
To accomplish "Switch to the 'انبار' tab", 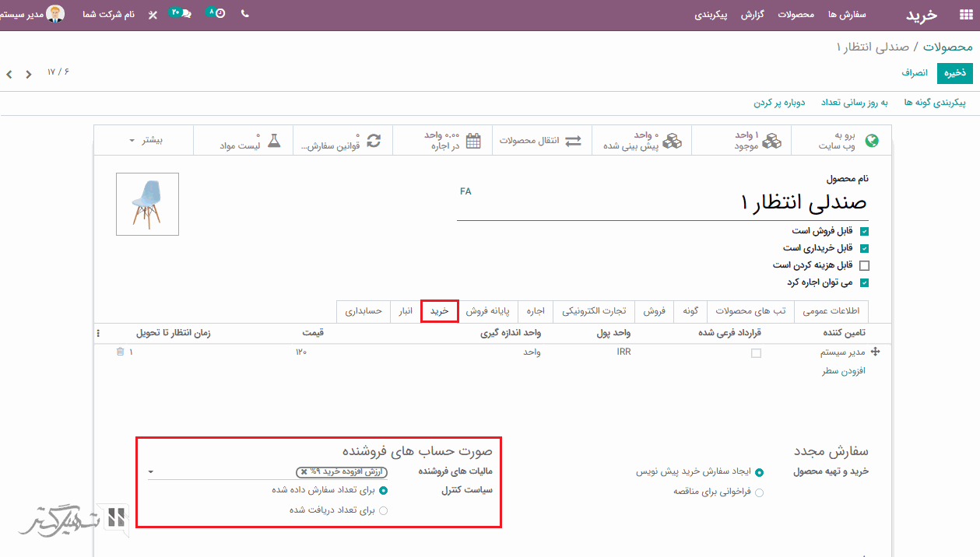I will [406, 311].
